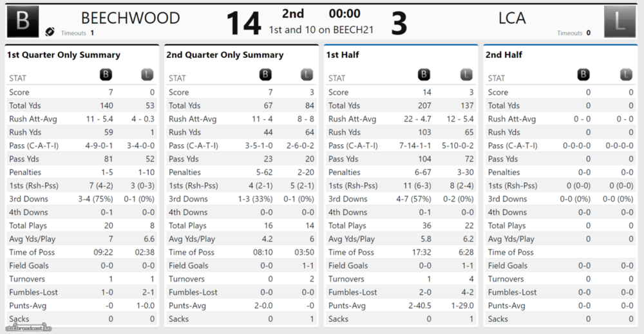Click the down and distance text on BEECH21
644x334 pixels.
click(321, 30)
